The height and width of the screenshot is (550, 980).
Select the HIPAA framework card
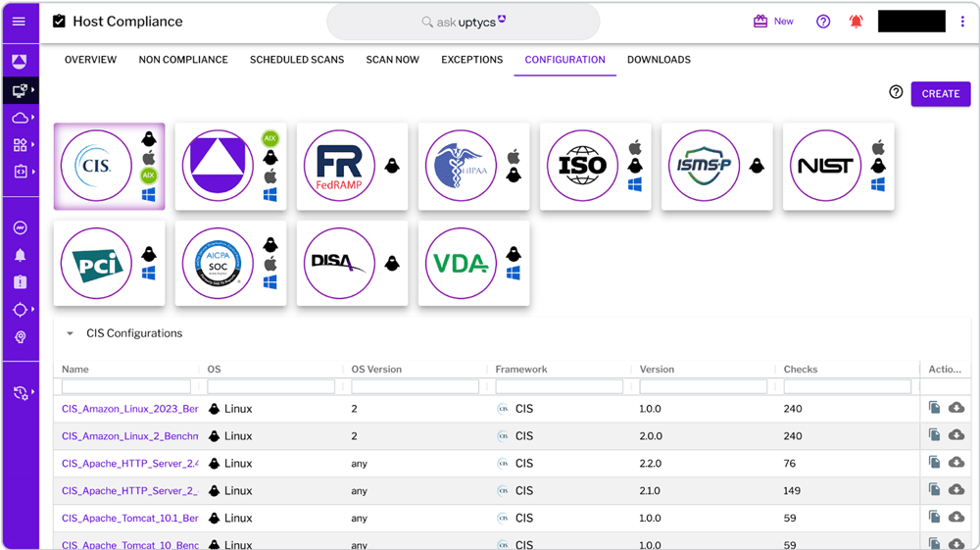pos(473,167)
